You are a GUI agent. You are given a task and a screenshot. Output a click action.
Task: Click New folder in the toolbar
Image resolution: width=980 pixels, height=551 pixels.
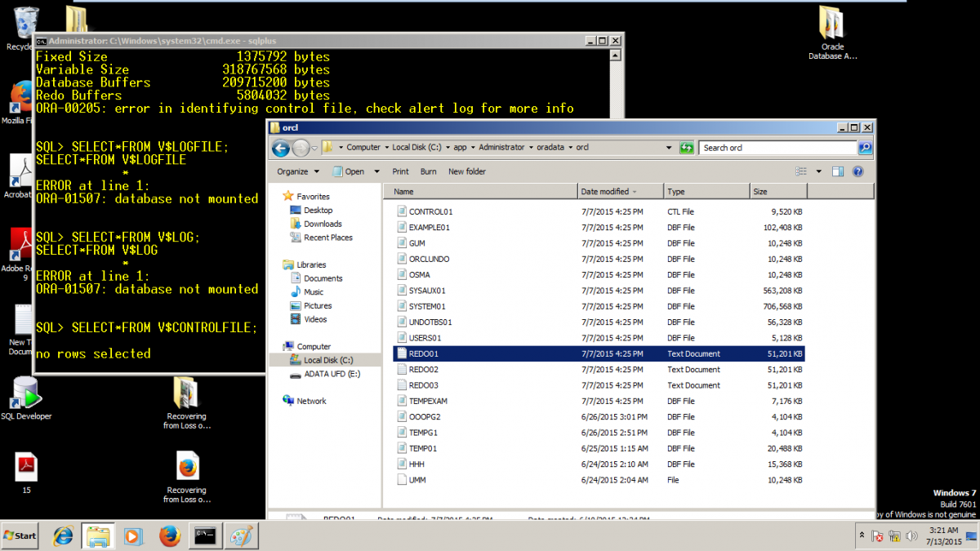(466, 171)
